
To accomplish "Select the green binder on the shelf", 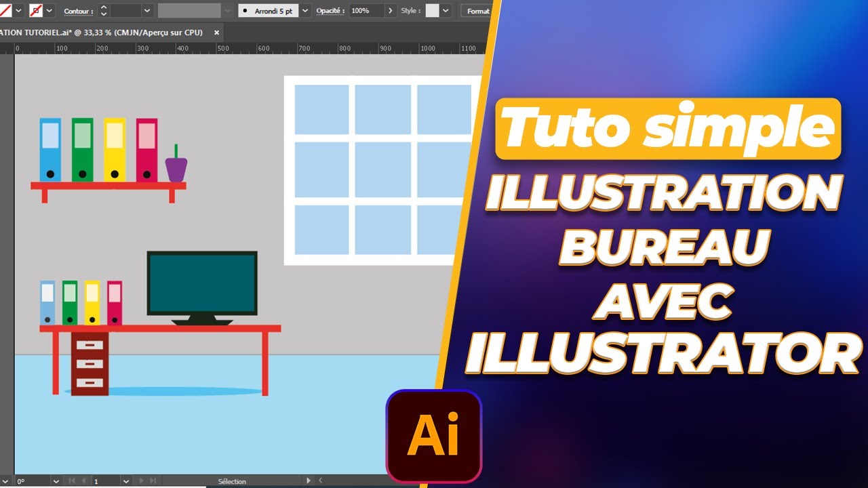I will point(83,150).
